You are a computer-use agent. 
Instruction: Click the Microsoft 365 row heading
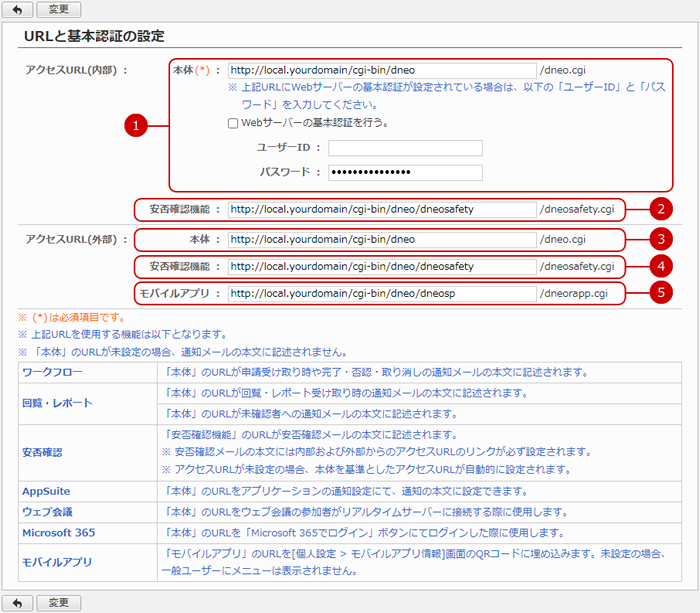(x=59, y=532)
